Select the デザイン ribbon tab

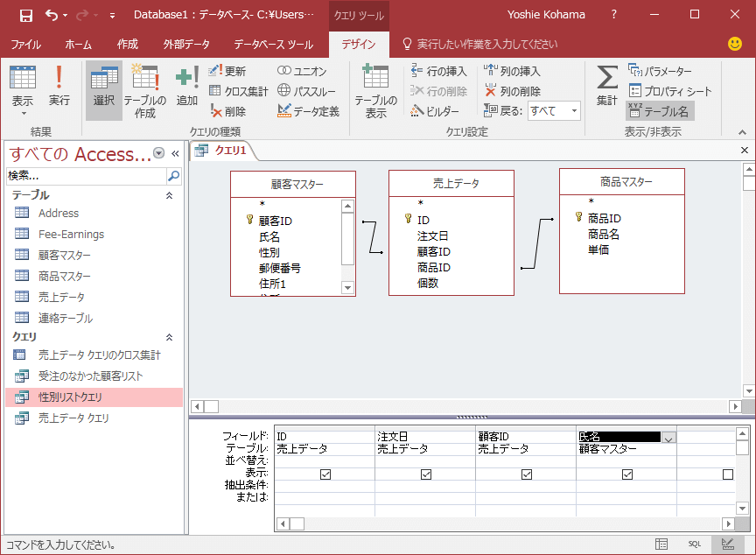[359, 45]
